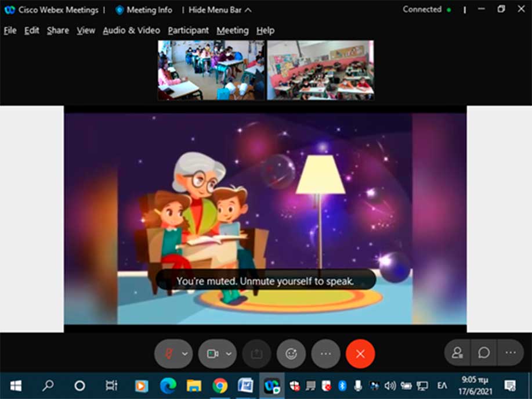Viewport: 532px width, 399px height.
Task: Open File Explorer from taskbar
Action: point(194,386)
